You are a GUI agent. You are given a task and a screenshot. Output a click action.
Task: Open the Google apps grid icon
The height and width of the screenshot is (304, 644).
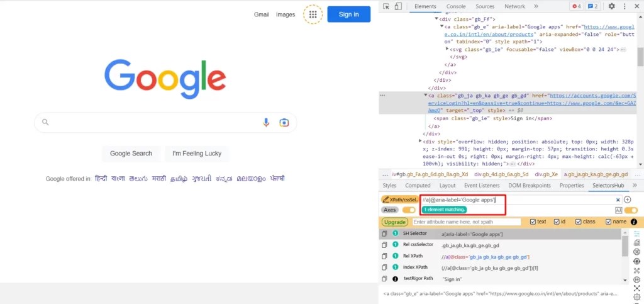313,14
